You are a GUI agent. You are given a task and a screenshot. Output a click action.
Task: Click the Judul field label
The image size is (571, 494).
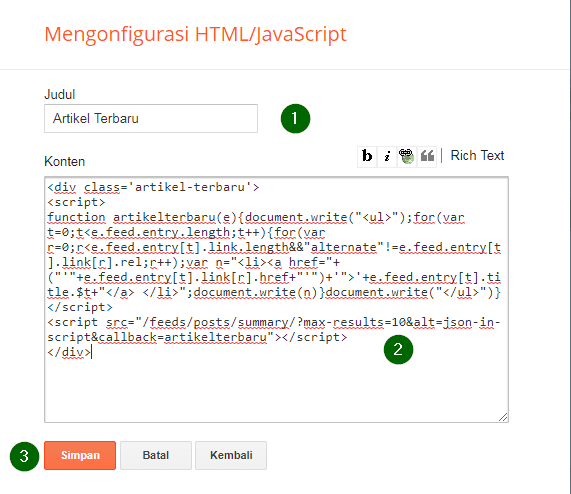[x=60, y=95]
